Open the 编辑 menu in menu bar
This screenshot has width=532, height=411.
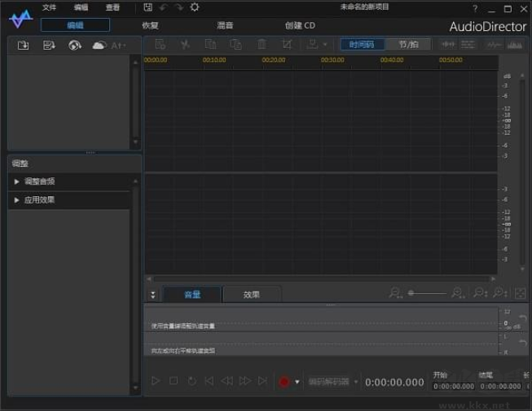81,7
